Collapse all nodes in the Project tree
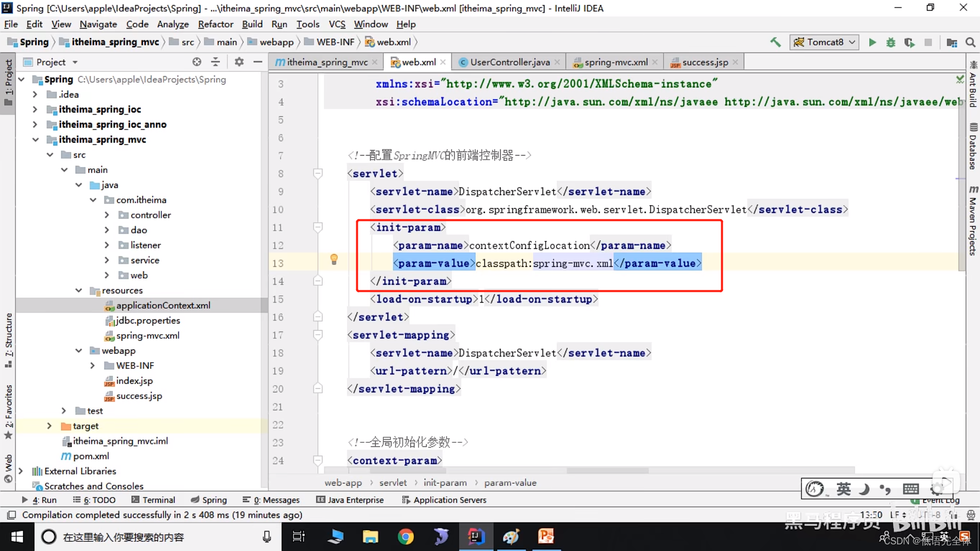 click(215, 62)
